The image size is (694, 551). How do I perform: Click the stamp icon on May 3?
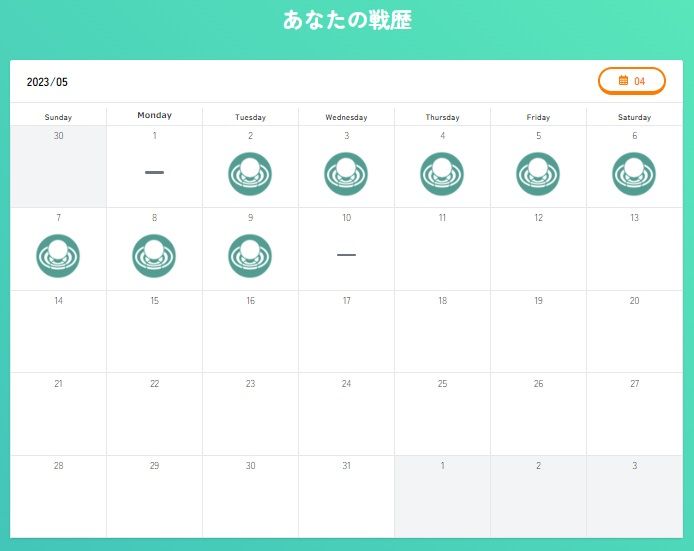346,174
